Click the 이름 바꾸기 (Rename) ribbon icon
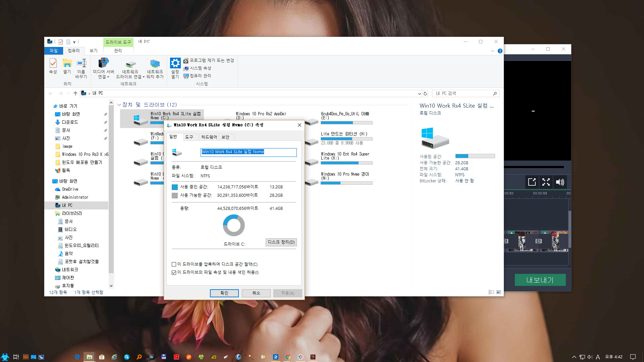This screenshot has width=644, height=362. tap(81, 69)
